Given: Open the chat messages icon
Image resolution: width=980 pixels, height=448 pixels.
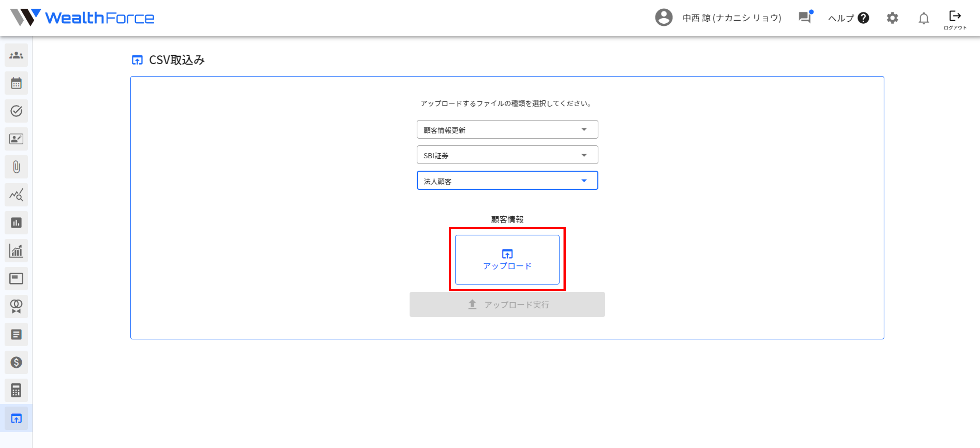Looking at the screenshot, I should click(x=805, y=17).
